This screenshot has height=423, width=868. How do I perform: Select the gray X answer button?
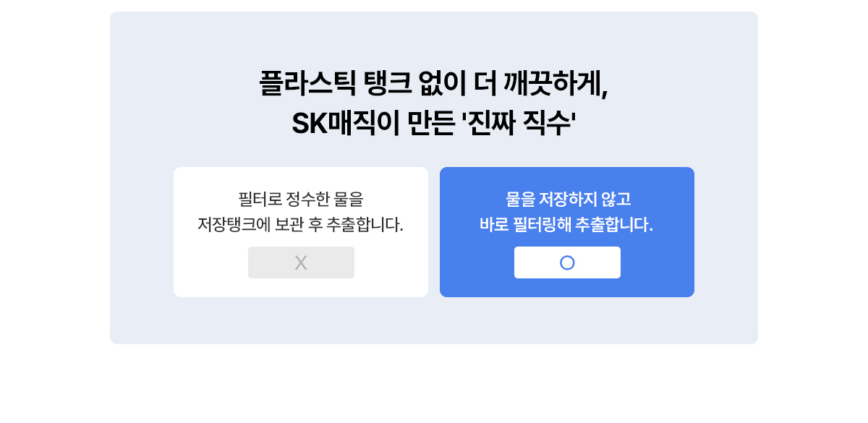tap(301, 262)
